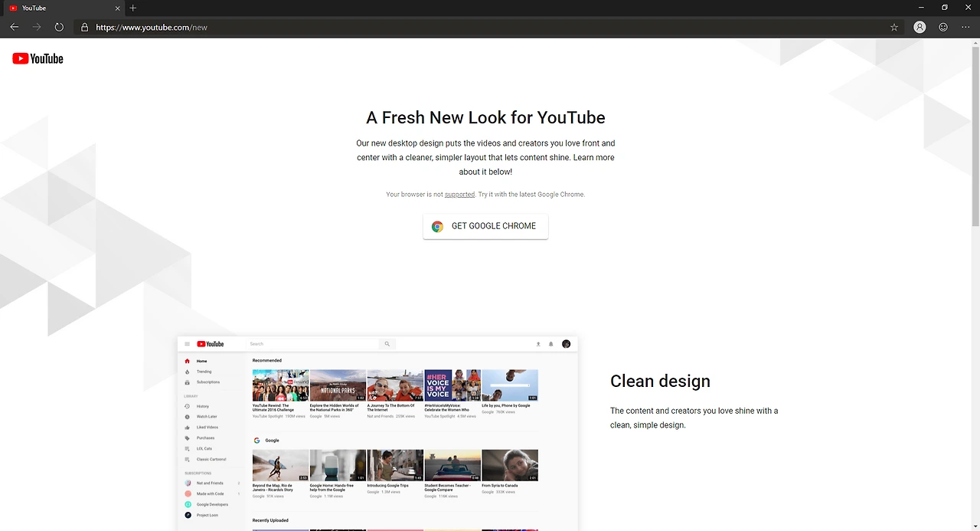Click the text "The content and creators you love"

tap(694, 418)
